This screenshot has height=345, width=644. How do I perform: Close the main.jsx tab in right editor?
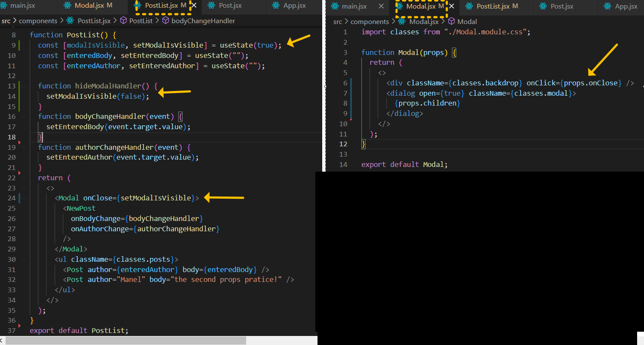pos(381,6)
